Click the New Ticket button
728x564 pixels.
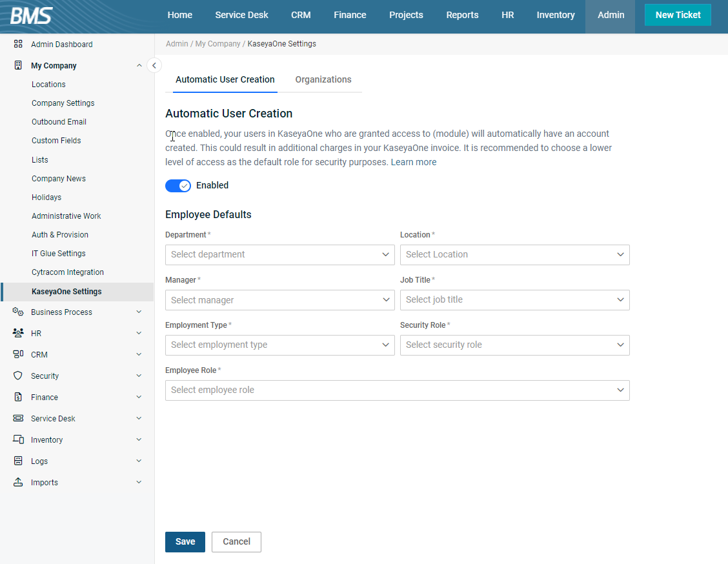(x=678, y=15)
